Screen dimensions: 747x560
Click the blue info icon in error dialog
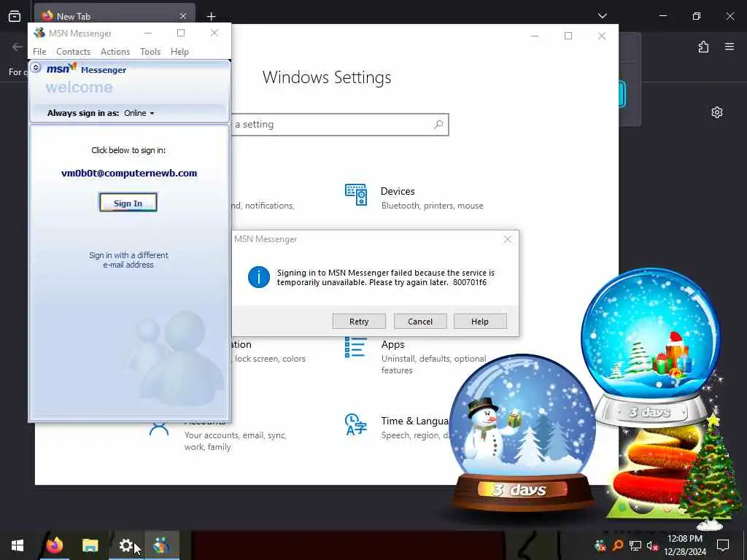click(259, 277)
